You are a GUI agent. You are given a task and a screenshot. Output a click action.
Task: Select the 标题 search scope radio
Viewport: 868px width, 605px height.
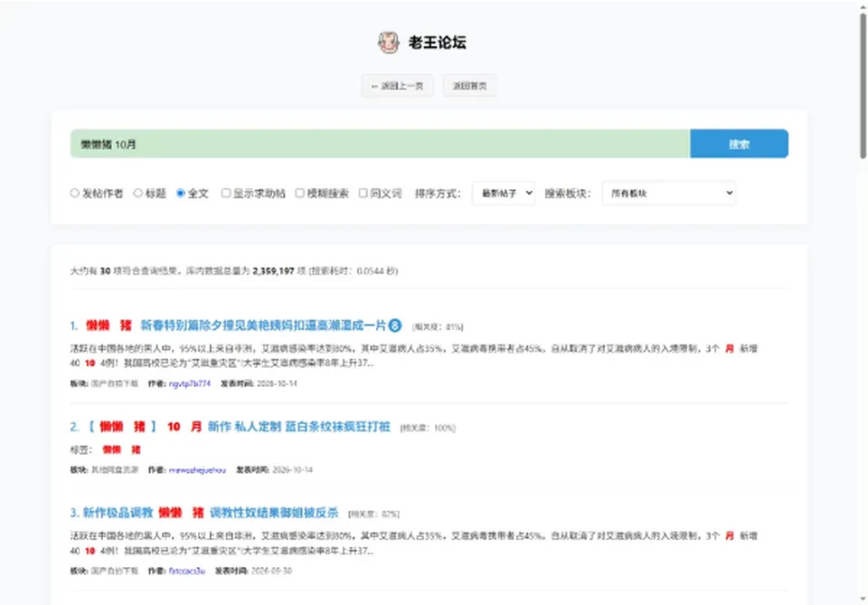click(x=137, y=194)
